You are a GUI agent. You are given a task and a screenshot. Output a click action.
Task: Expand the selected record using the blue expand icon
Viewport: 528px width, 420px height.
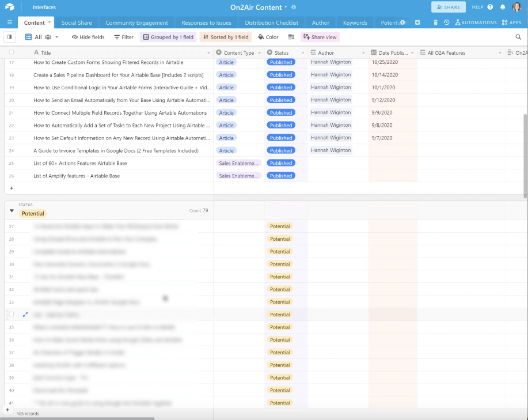(24, 315)
